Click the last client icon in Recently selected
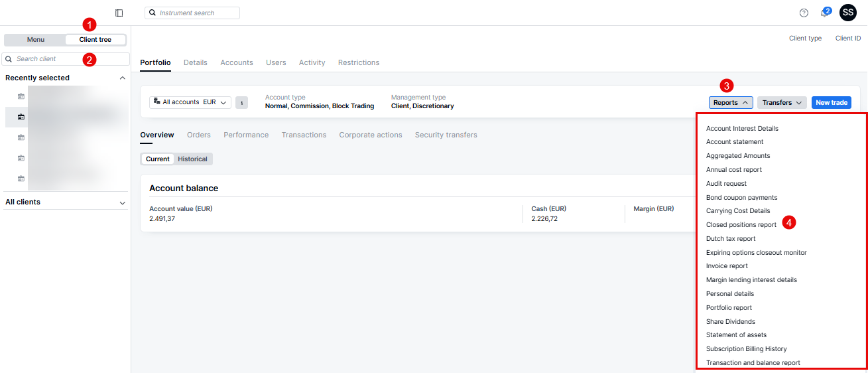 pos(21,179)
